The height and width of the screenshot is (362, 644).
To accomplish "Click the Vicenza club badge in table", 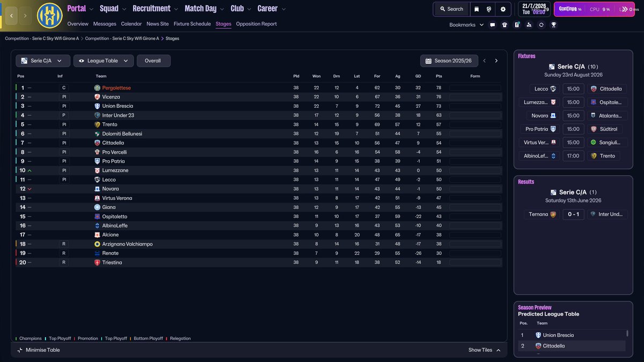I will click(97, 97).
